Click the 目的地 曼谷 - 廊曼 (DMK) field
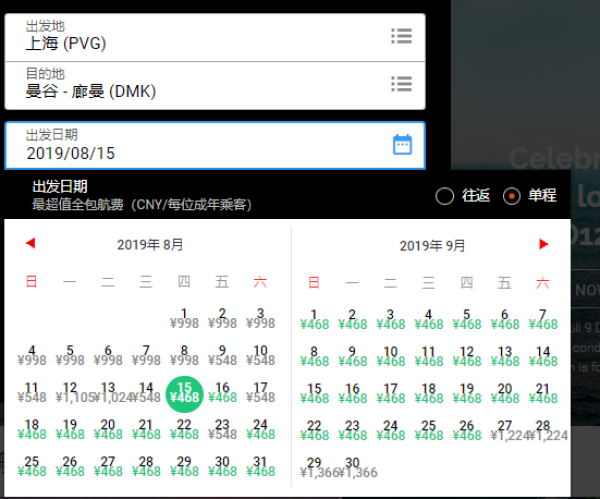The width and height of the screenshot is (600, 499). click(215, 85)
